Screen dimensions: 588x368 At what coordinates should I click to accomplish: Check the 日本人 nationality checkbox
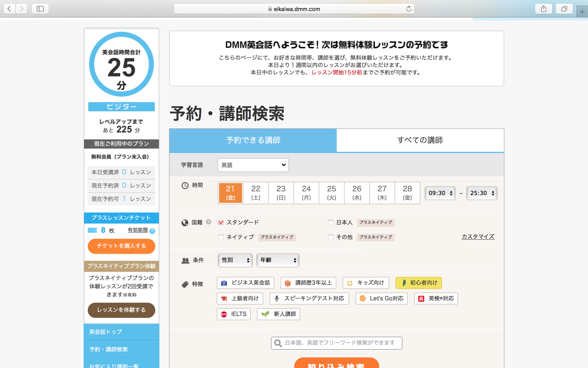331,222
